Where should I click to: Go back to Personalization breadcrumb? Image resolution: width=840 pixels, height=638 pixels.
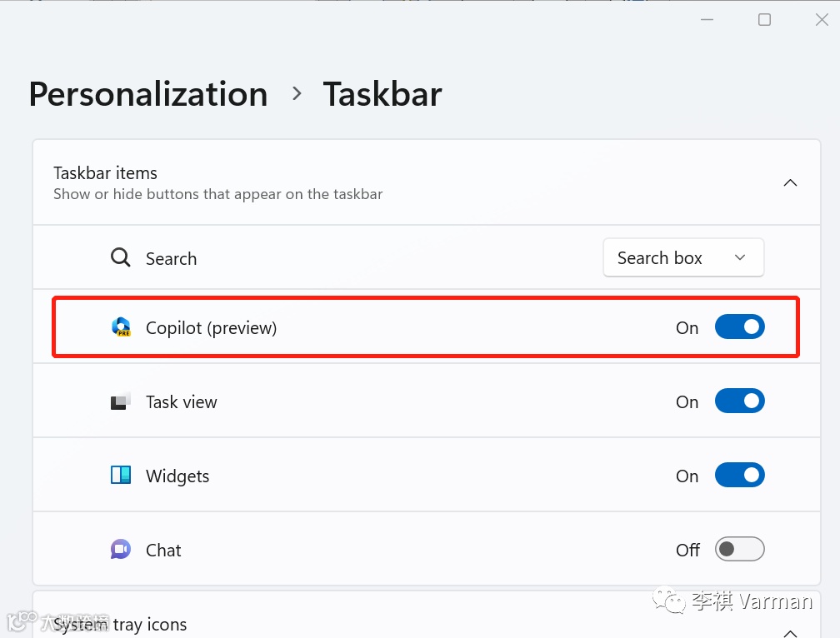pyautogui.click(x=148, y=94)
